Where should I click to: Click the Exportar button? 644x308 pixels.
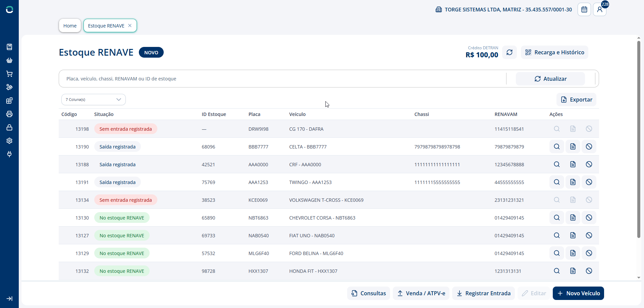click(577, 100)
